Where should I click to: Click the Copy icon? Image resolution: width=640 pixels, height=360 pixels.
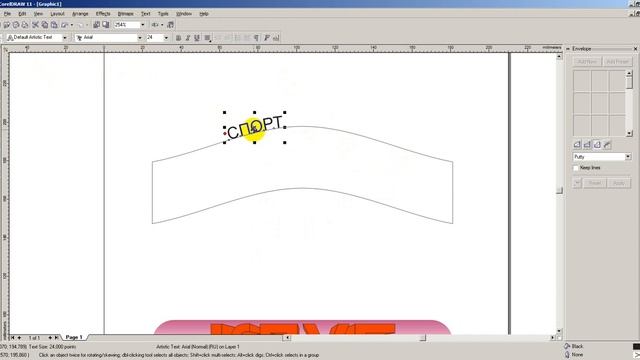[44, 25]
